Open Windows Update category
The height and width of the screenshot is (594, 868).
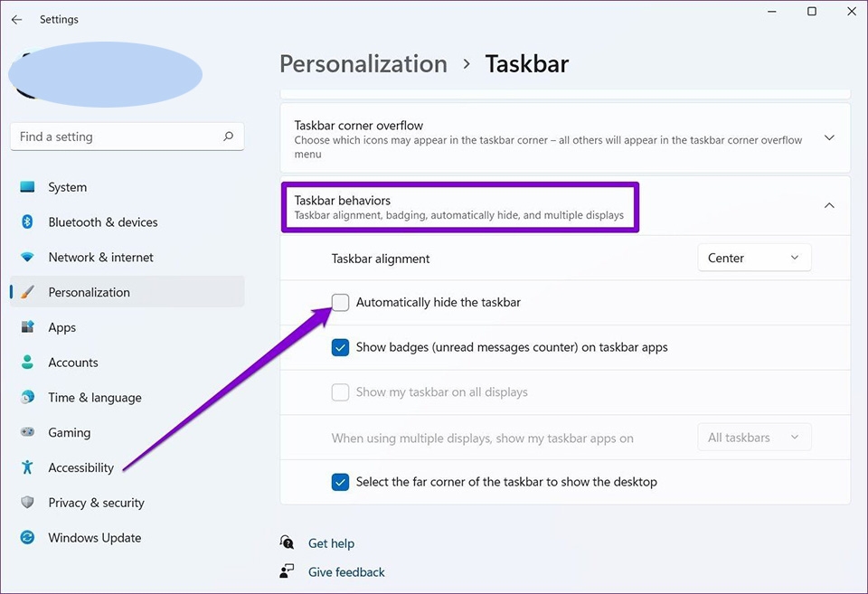click(127, 537)
